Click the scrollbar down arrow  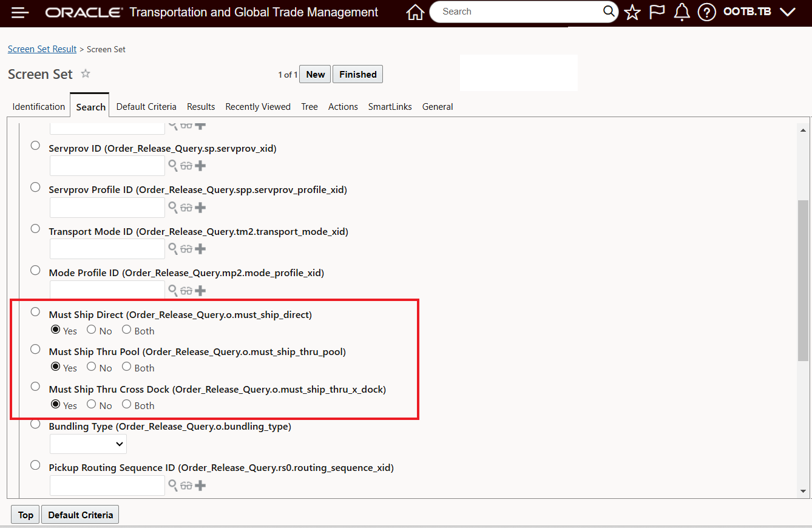click(803, 490)
